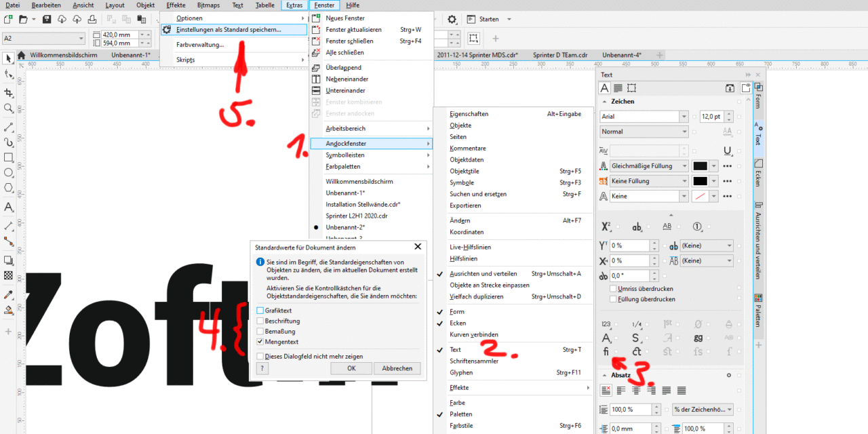Select the Freehand line tool
The width and height of the screenshot is (868, 434).
tap(8, 127)
